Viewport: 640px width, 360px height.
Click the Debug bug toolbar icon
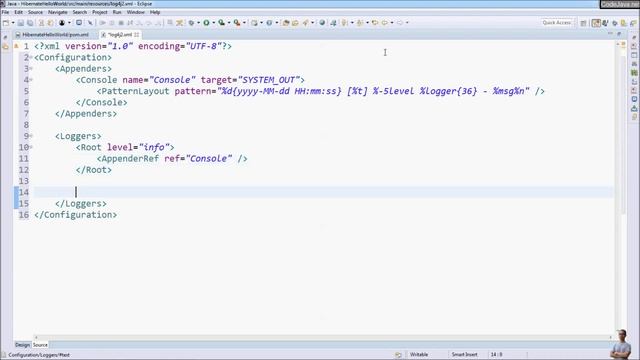(x=191, y=23)
